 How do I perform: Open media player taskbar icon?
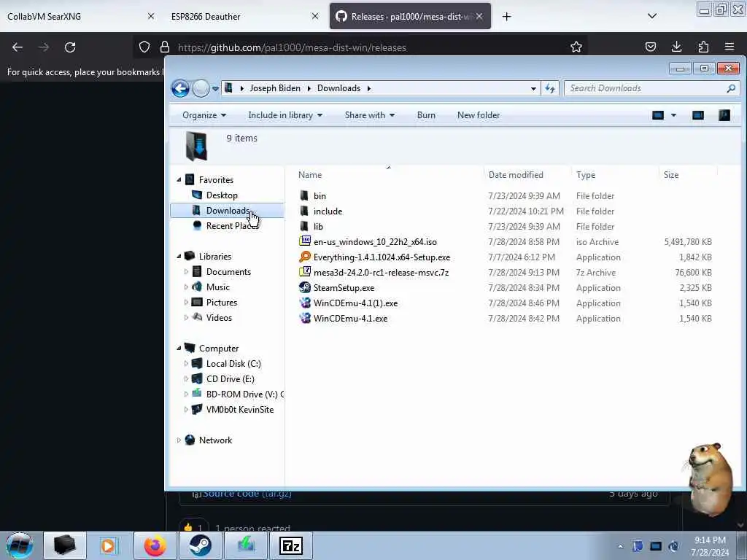point(109,545)
